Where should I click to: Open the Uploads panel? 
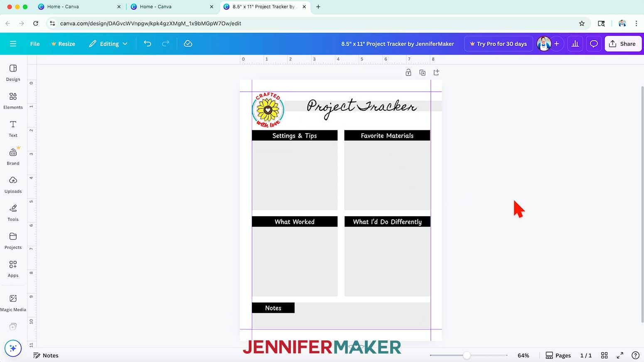(x=13, y=185)
